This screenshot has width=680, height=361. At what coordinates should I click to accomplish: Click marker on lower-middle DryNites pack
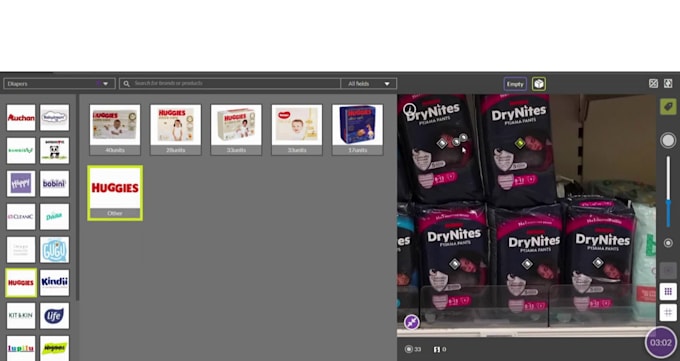point(526,263)
